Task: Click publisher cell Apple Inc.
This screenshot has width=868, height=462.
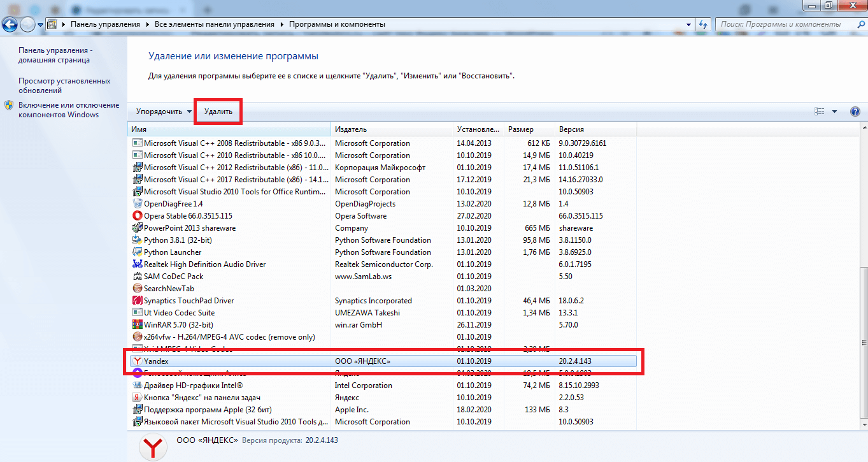Action: pos(352,410)
